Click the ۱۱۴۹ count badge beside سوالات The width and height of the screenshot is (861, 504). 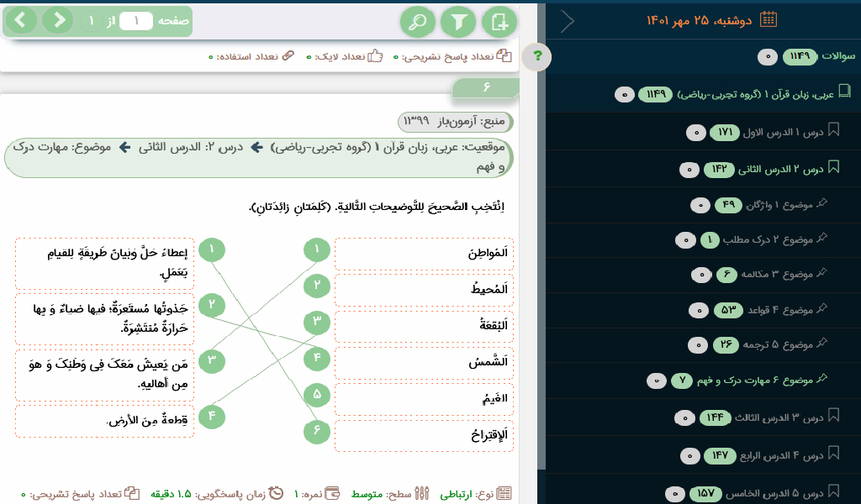(800, 56)
